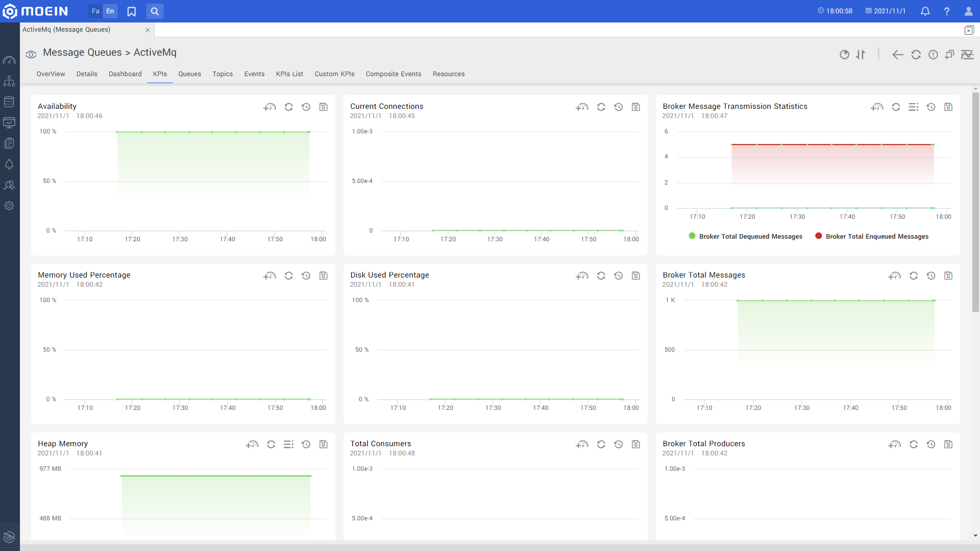Open the dashboard gauge icon in sidebar
The height and width of the screenshot is (551, 980).
(9, 60)
